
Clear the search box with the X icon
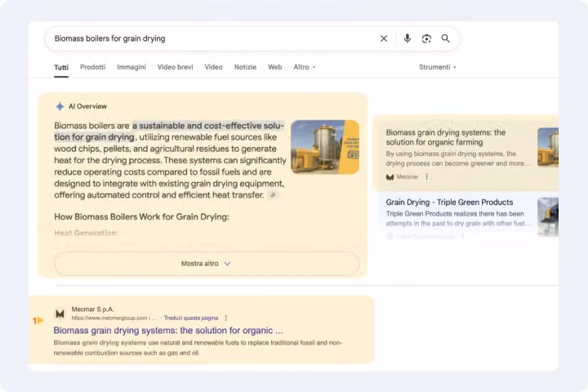coord(384,38)
